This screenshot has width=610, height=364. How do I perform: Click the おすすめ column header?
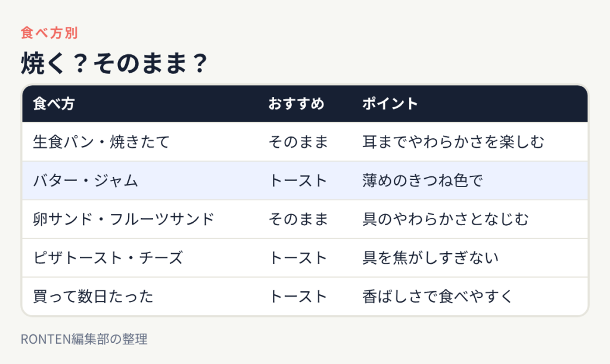click(297, 104)
